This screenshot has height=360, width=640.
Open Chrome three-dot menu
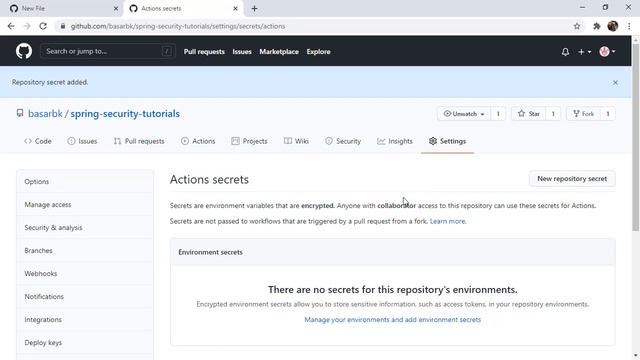pyautogui.click(x=629, y=26)
